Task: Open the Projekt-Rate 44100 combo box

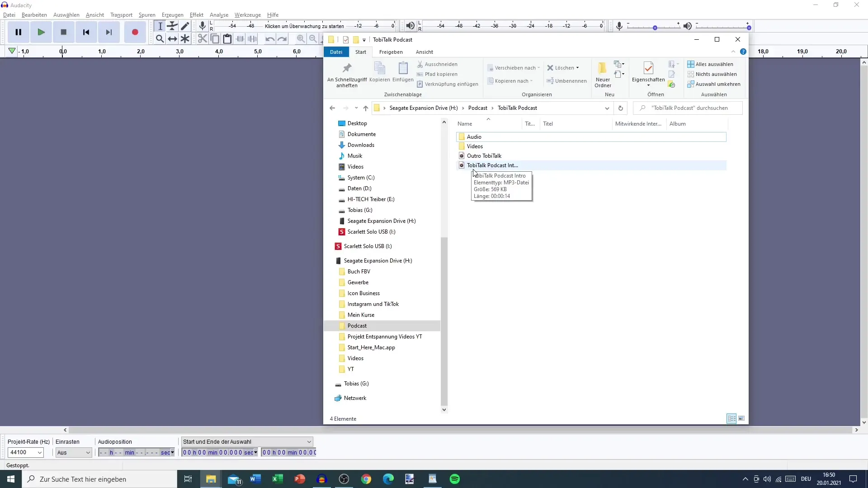Action: pos(26,452)
